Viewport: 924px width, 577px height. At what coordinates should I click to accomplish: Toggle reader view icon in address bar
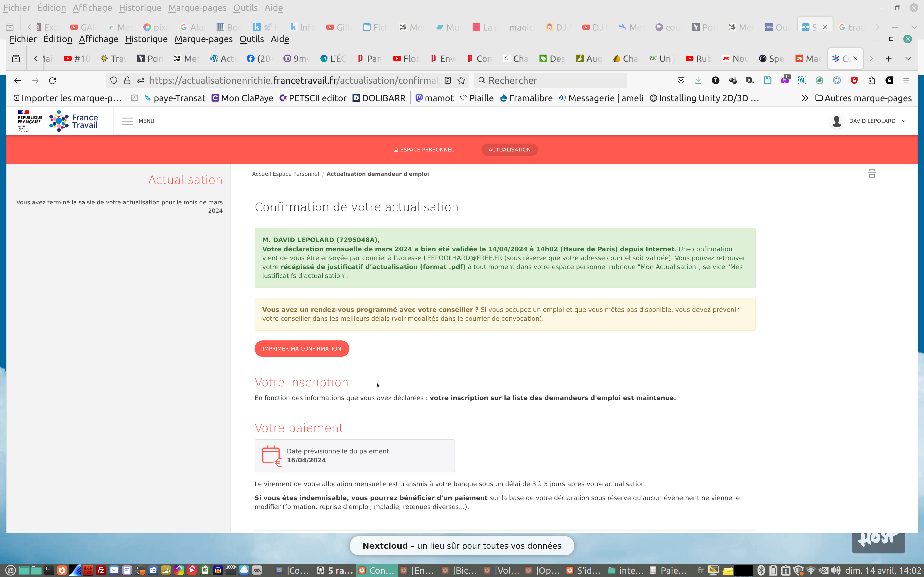448,81
